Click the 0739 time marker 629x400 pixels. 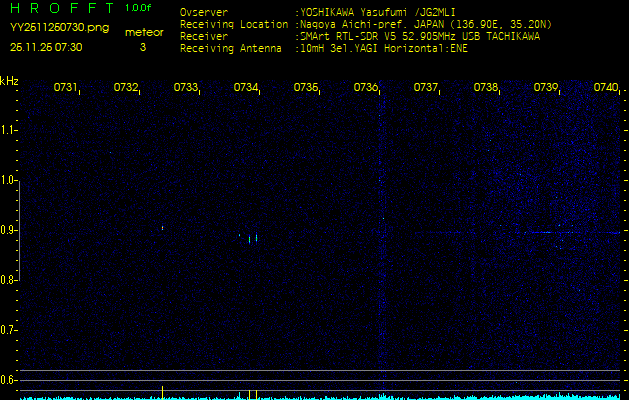click(545, 87)
